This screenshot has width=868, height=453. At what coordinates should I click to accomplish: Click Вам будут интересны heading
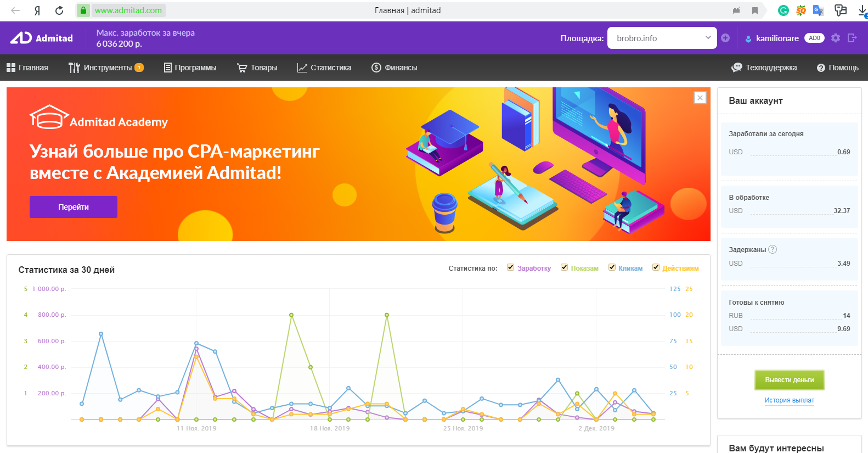(x=776, y=448)
